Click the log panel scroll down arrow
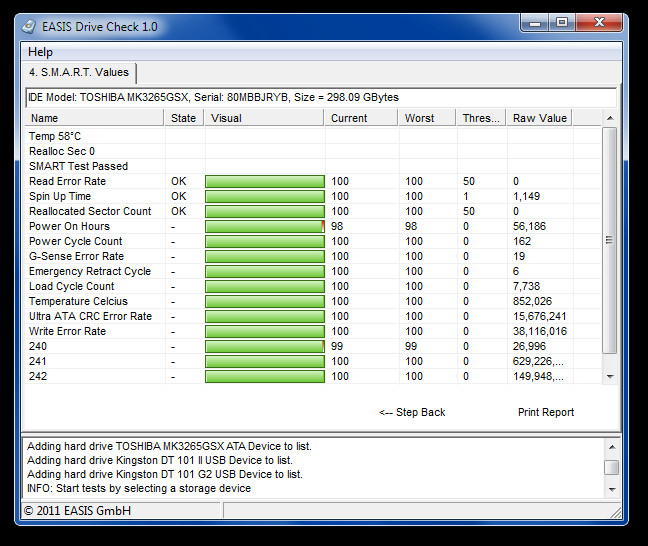This screenshot has width=648, height=546. pyautogui.click(x=612, y=489)
